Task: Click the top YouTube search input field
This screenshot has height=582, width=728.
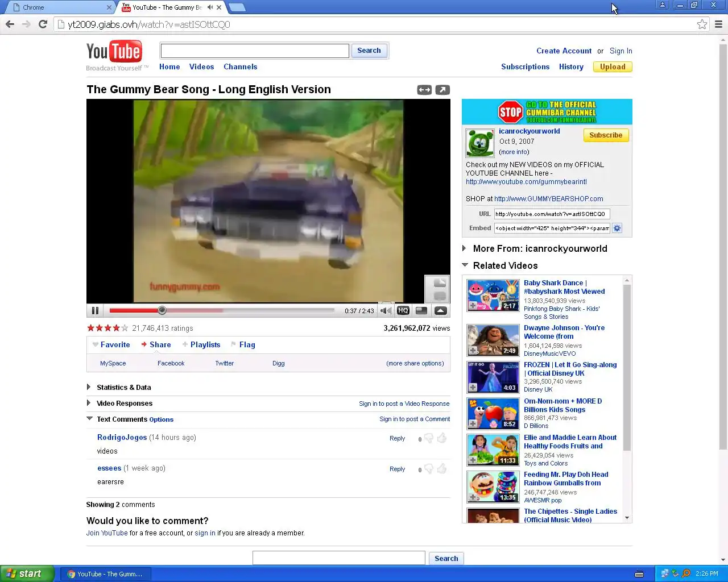Action: (x=255, y=51)
